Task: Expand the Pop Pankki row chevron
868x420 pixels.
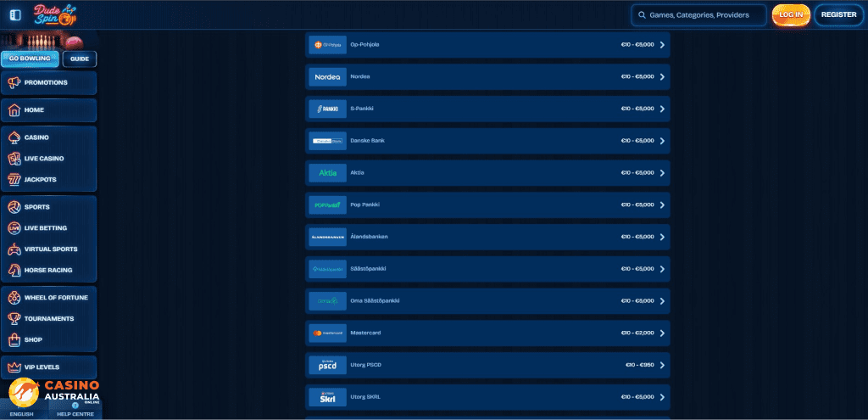Action: point(662,205)
